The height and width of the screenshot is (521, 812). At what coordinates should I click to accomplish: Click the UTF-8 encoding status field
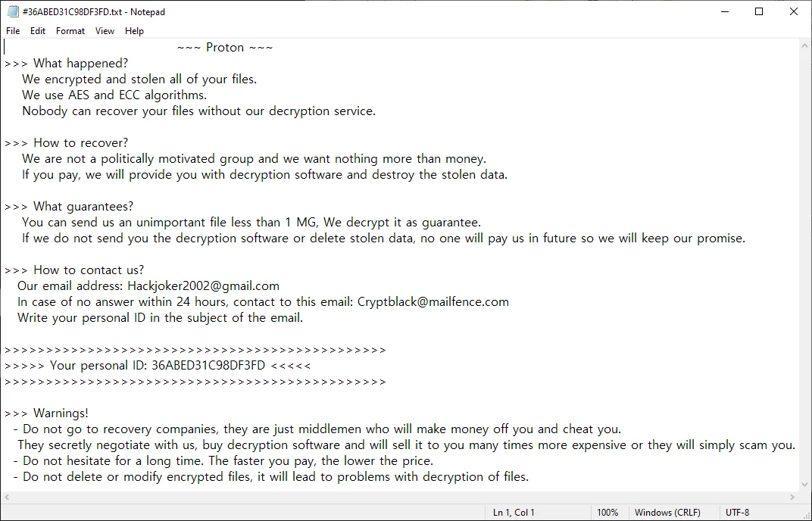[x=737, y=513]
